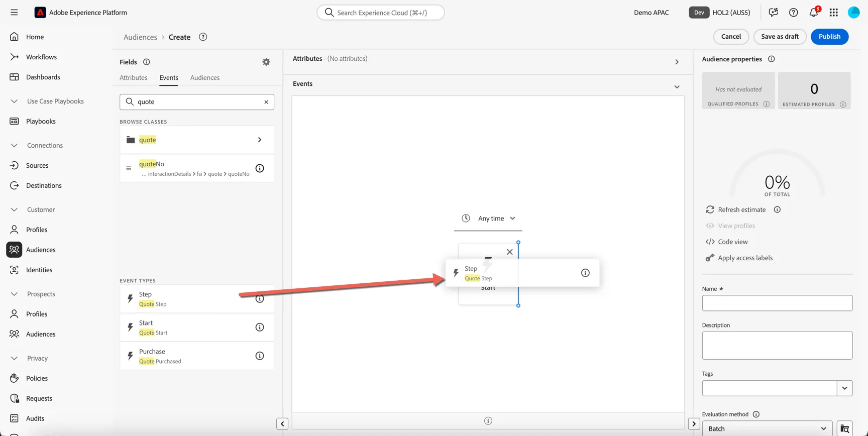Open the help question mark in top bar
Viewport: 868px width, 436px height.
coord(794,13)
